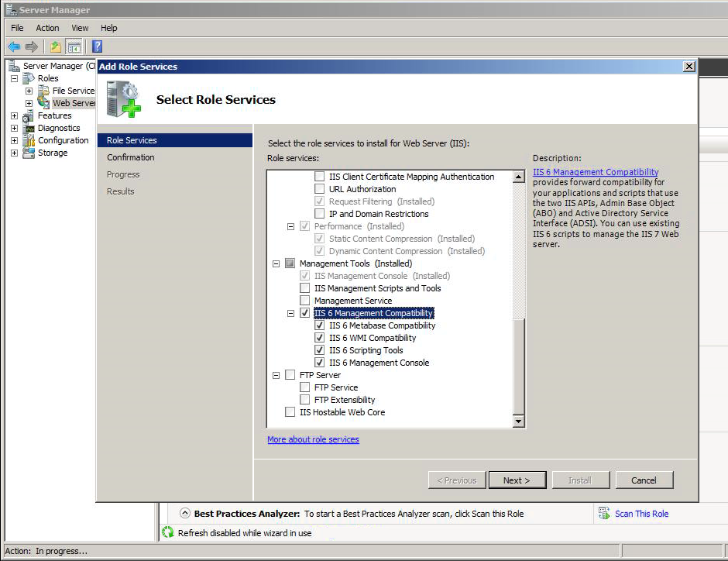The image size is (728, 561).
Task: Collapse the Management Tools tree section
Action: coord(276,263)
